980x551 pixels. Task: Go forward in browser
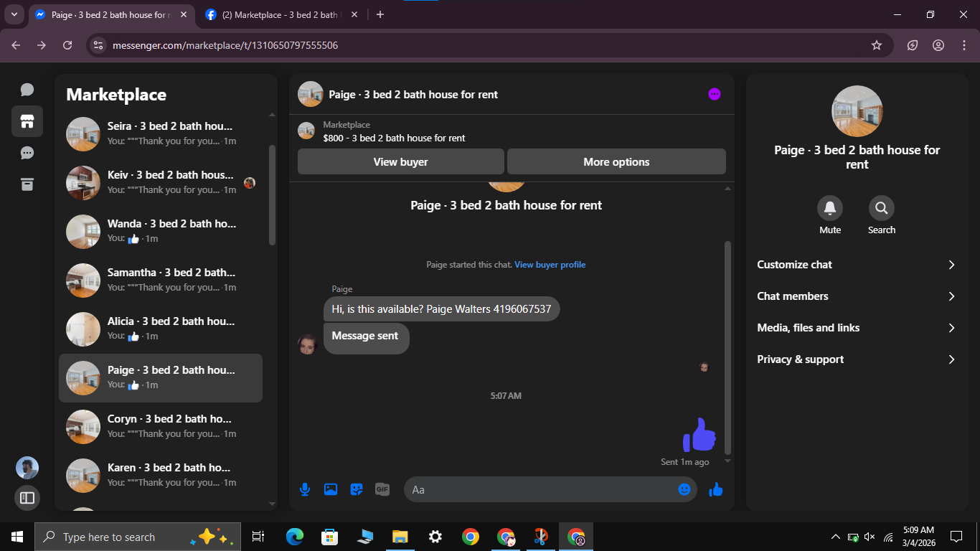tap(42, 45)
